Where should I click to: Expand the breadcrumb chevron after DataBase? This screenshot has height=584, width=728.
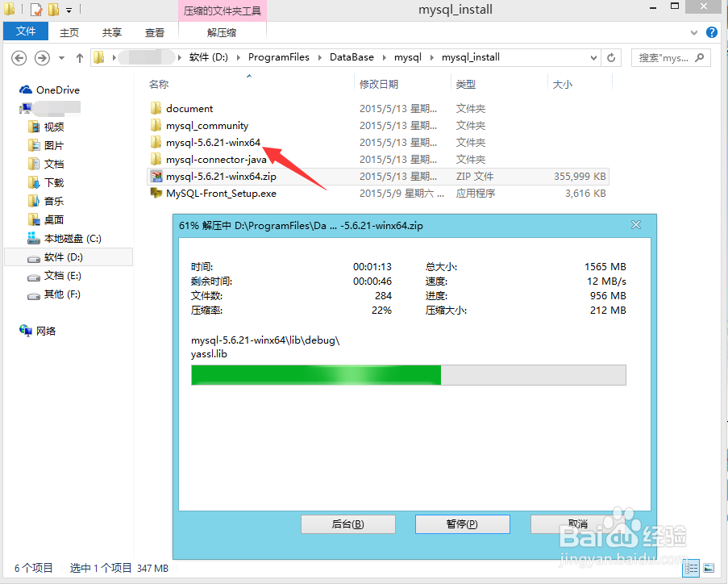pos(383,57)
